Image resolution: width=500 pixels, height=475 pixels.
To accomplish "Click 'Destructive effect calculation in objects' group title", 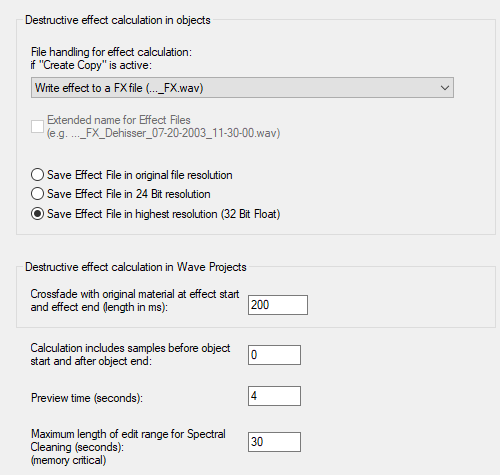I will tap(118, 20).
